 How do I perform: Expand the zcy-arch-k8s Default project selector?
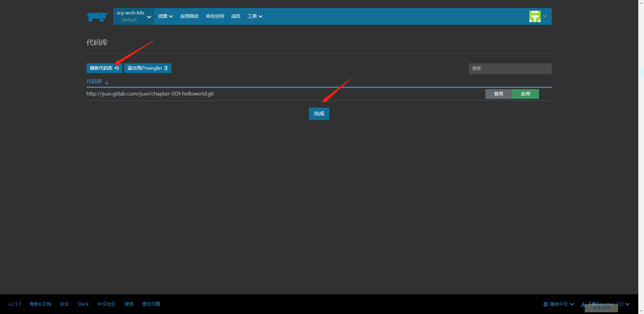click(134, 16)
